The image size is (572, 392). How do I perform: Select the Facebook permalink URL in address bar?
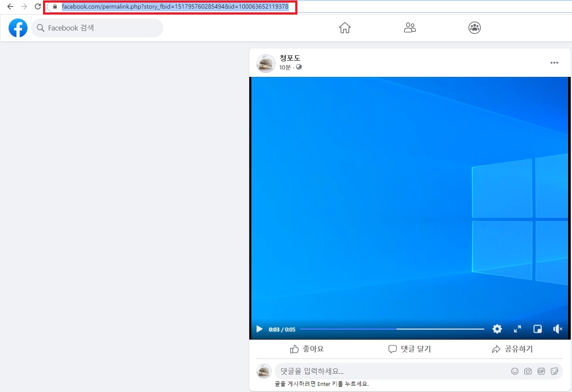pyautogui.click(x=175, y=6)
